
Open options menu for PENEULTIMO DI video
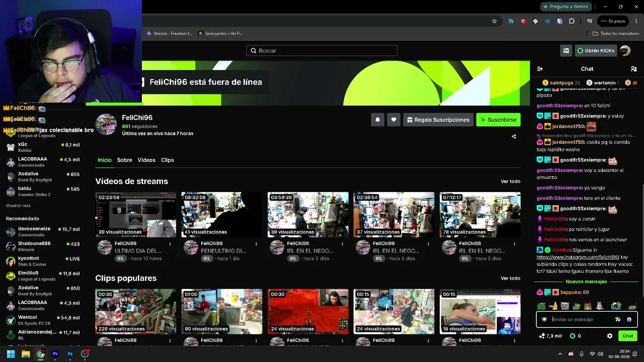[x=256, y=244]
